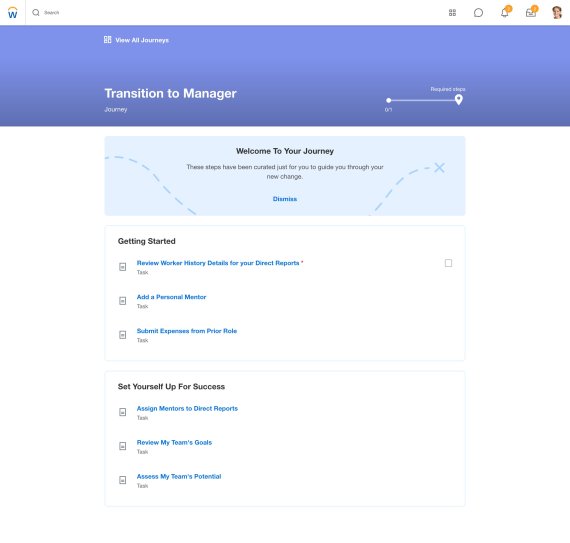
Task: Click the Set Yourself Up For Success heading
Action: tap(171, 386)
